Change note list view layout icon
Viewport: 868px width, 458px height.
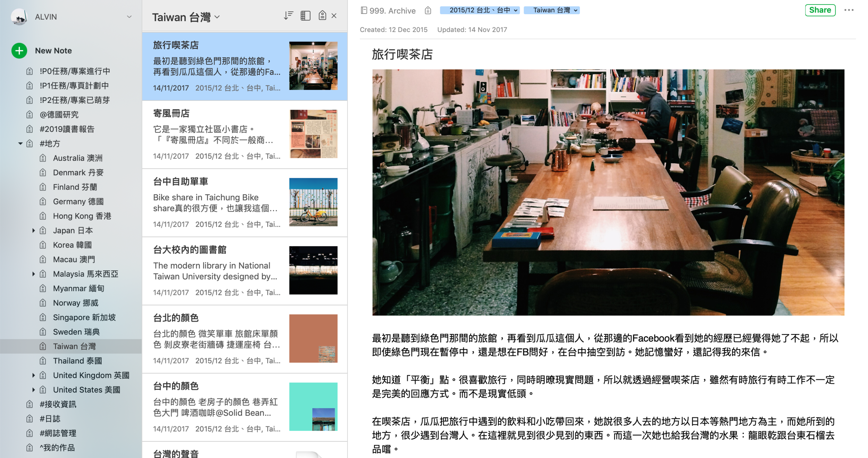point(306,16)
